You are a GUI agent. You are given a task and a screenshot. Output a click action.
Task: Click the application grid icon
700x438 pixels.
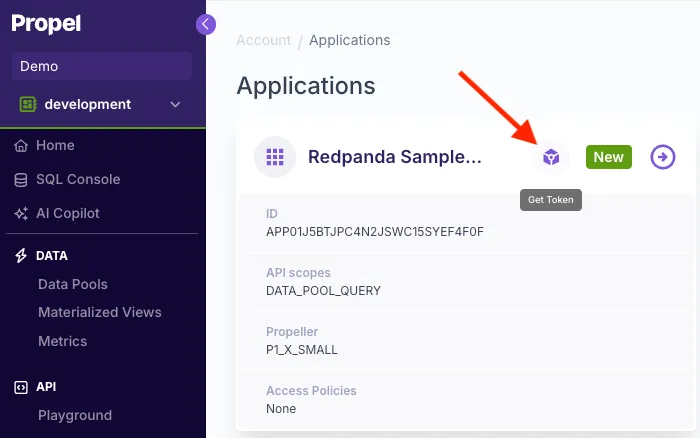click(x=275, y=157)
